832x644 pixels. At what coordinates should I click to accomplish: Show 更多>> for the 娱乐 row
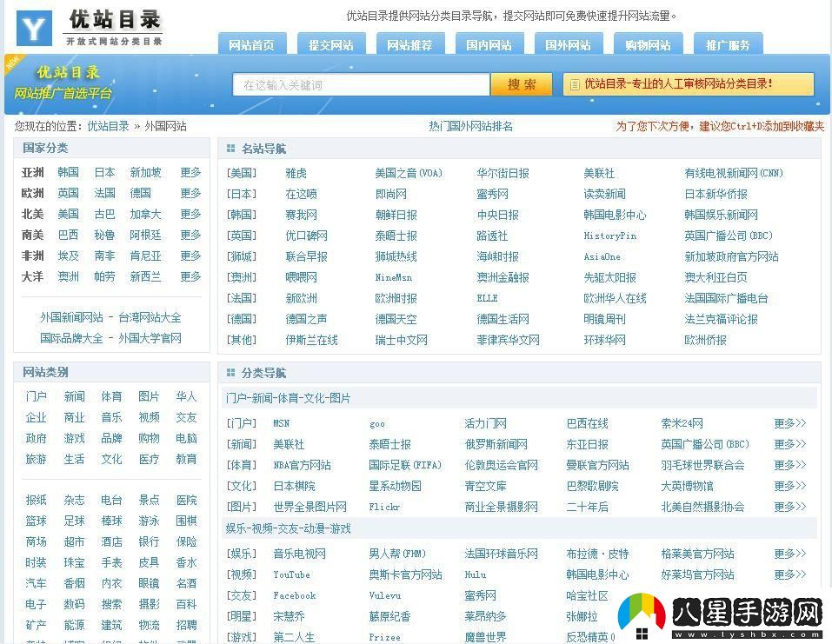[x=789, y=554]
